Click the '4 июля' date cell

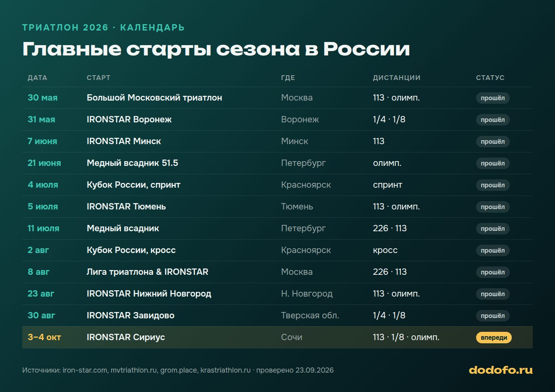[x=43, y=185]
